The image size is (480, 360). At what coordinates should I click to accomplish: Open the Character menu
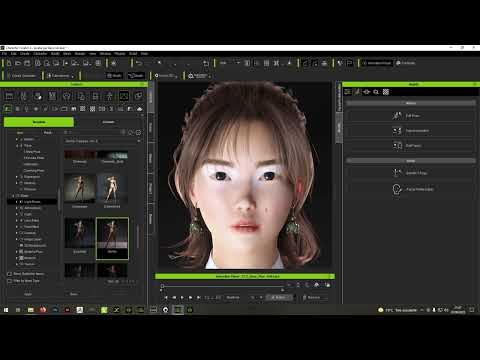[40, 54]
